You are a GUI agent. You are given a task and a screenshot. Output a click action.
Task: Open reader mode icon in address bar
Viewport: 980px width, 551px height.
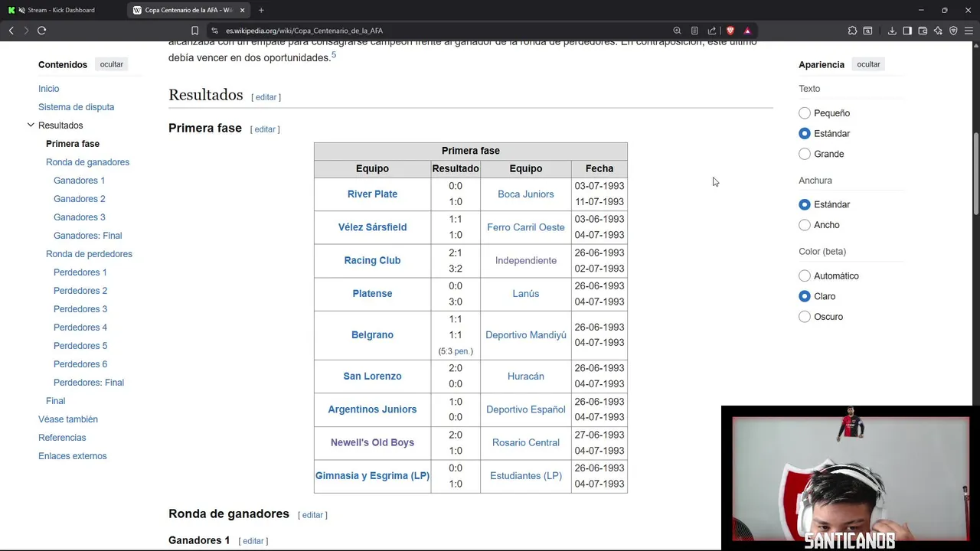694,31
